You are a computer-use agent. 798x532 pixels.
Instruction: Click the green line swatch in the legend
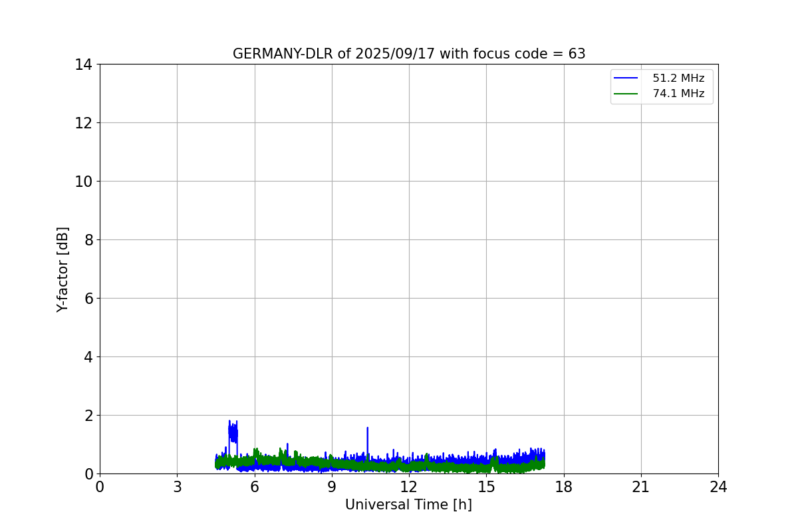click(x=626, y=94)
